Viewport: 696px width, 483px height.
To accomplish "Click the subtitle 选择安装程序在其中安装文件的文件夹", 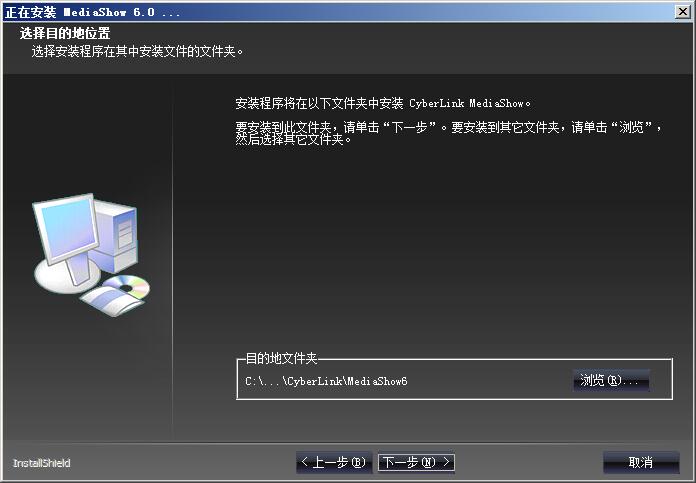I will click(x=138, y=51).
